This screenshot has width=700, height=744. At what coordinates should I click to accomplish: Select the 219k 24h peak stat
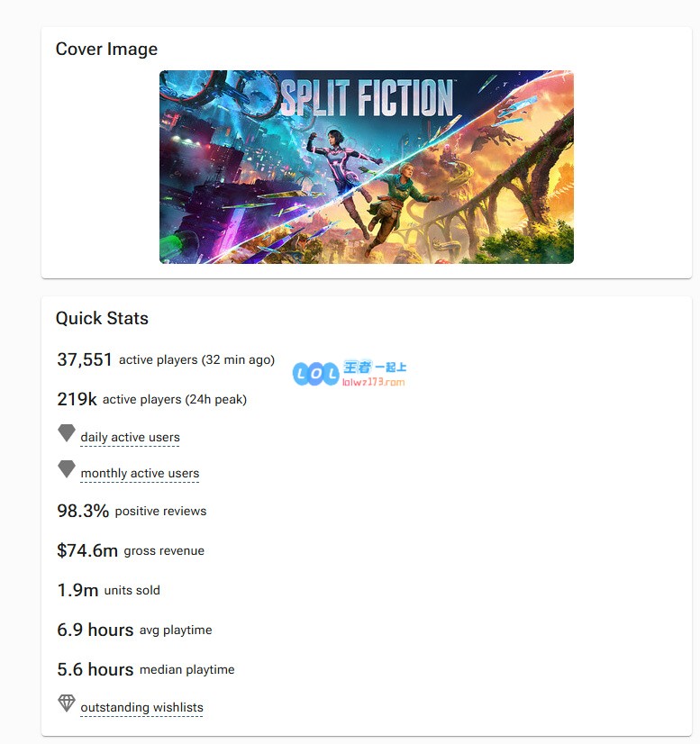(x=152, y=400)
